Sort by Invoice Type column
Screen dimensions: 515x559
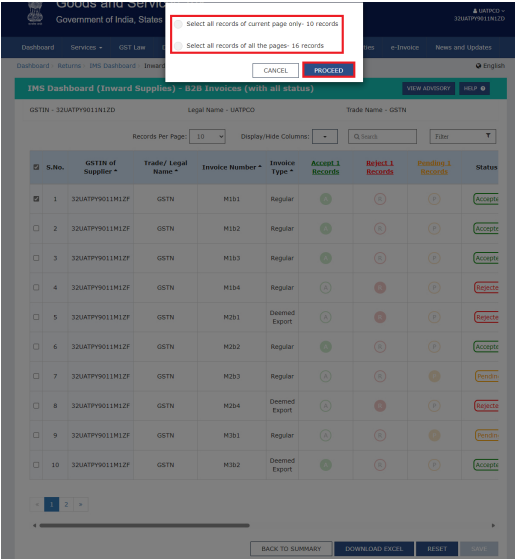click(x=282, y=167)
